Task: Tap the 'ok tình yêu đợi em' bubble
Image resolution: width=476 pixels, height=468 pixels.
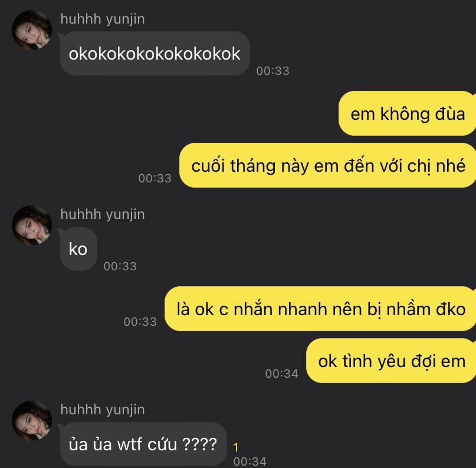Action: pos(391,361)
